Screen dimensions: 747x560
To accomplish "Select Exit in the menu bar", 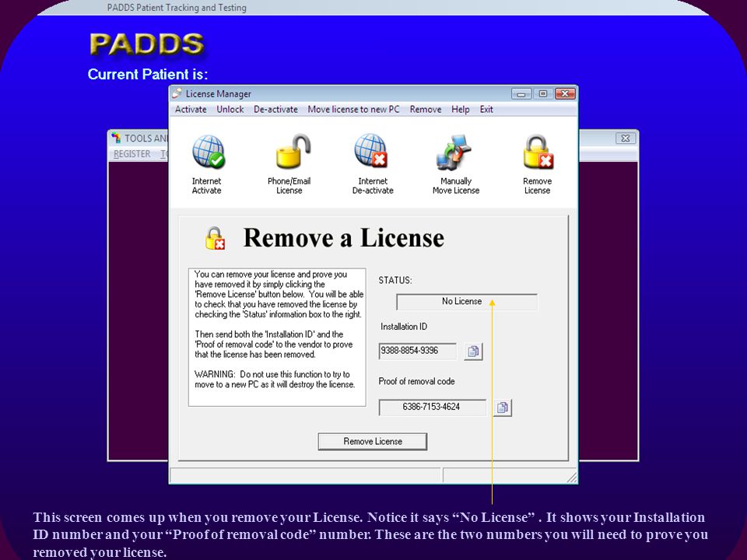I will 486,110.
